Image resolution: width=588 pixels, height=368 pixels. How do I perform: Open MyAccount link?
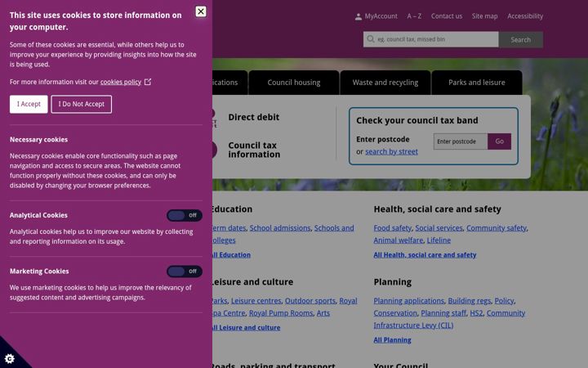[x=381, y=16]
